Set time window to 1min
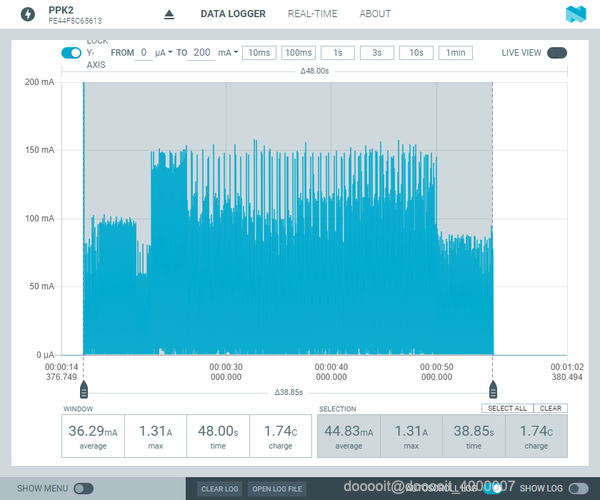 (455, 53)
